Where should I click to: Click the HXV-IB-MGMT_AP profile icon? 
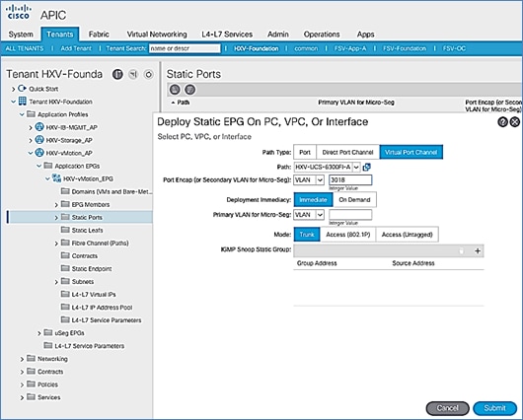point(39,127)
